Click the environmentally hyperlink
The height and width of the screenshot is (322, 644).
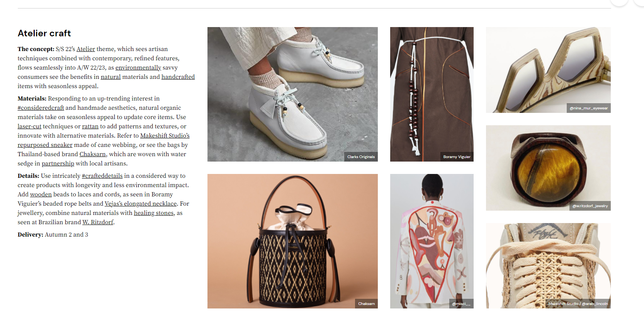[x=138, y=68]
